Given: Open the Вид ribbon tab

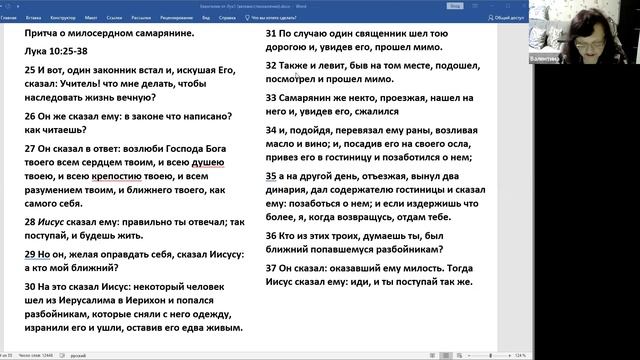Looking at the screenshot, I should click(x=206, y=18).
